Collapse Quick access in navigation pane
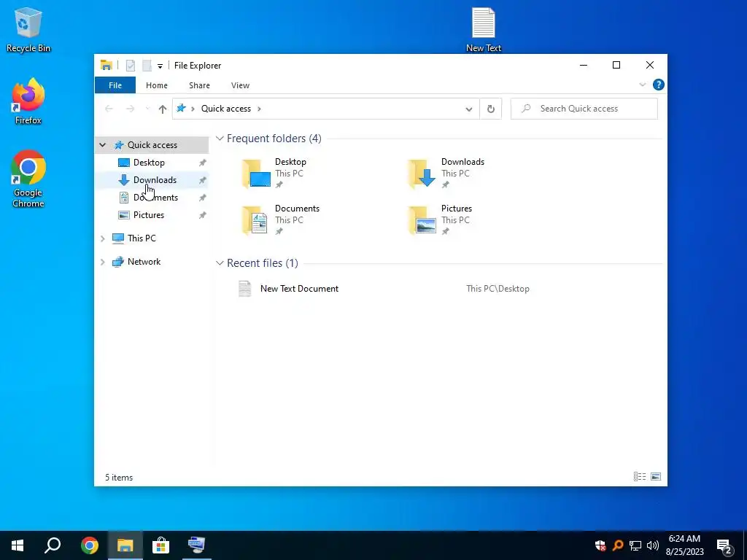This screenshot has height=560, width=747. coord(102,145)
